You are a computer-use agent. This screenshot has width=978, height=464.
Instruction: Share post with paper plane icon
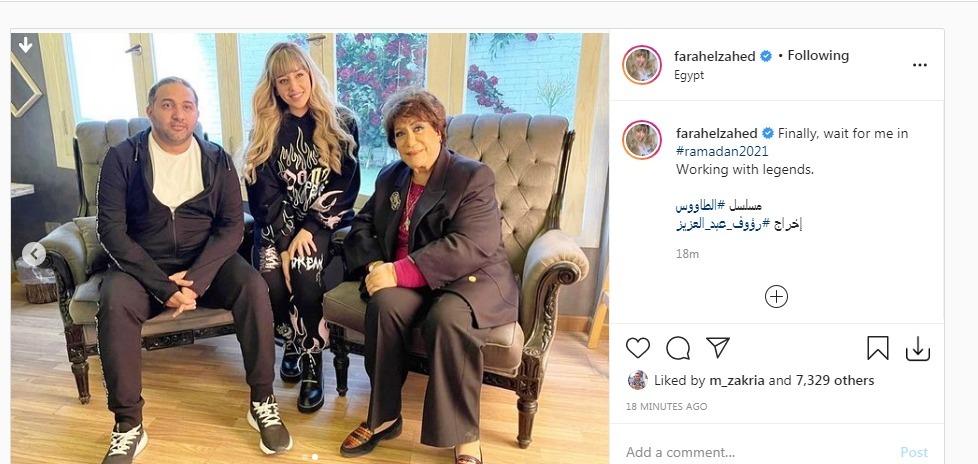(718, 347)
